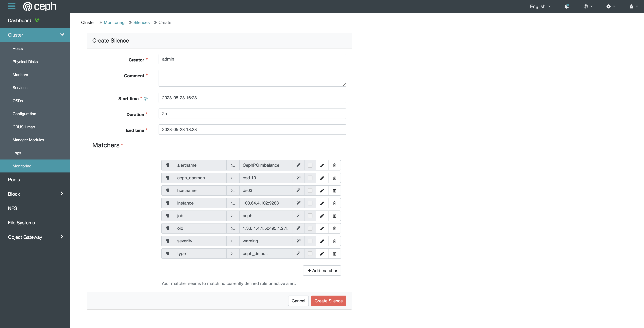Click the Ceph logo

click(40, 6)
